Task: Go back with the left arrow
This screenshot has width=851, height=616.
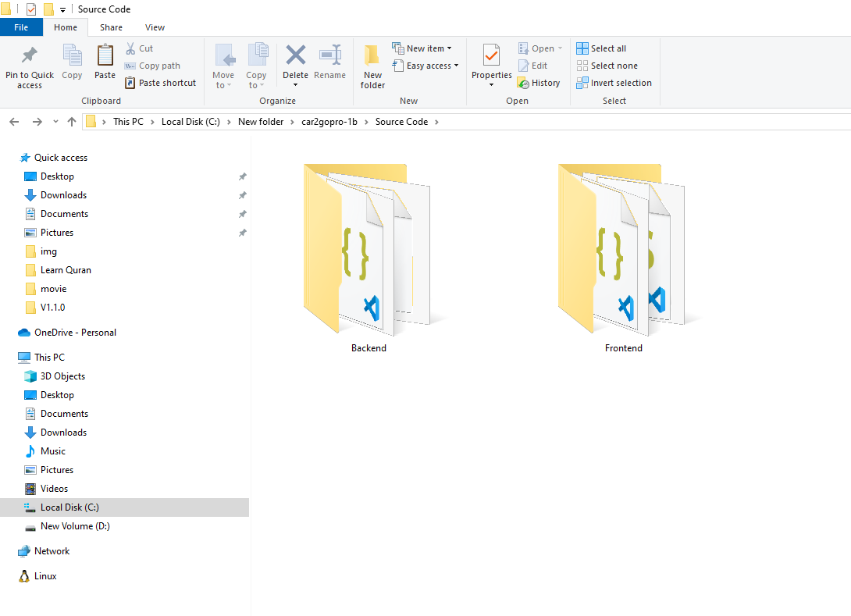Action: point(15,122)
